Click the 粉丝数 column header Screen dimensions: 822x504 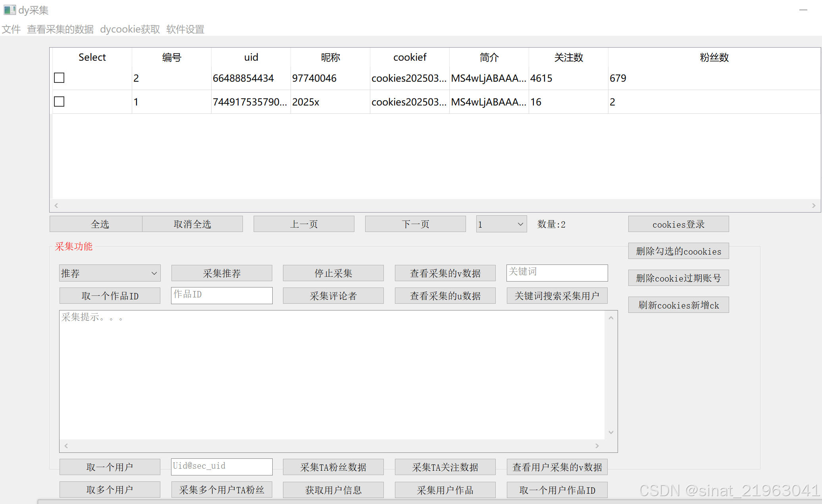(x=714, y=57)
